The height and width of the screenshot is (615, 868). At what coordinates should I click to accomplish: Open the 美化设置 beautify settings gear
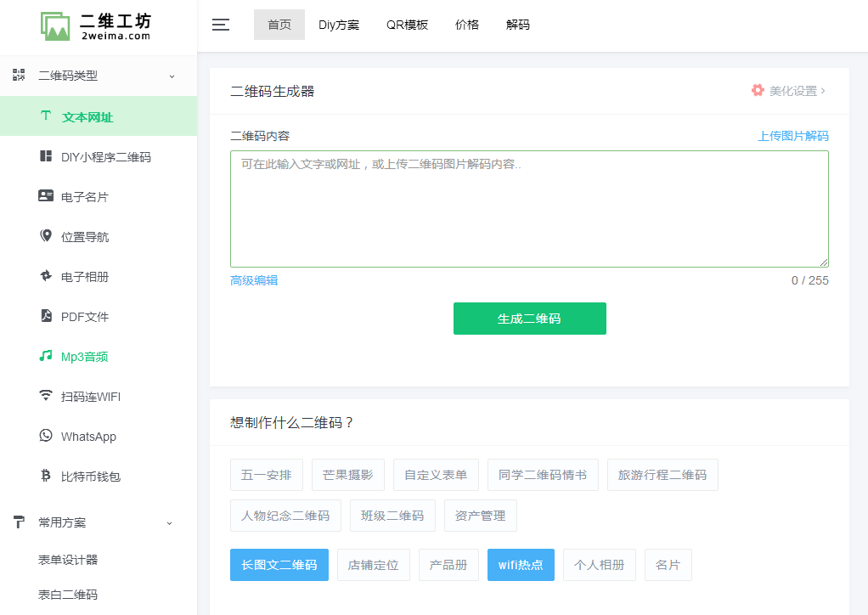(x=757, y=89)
